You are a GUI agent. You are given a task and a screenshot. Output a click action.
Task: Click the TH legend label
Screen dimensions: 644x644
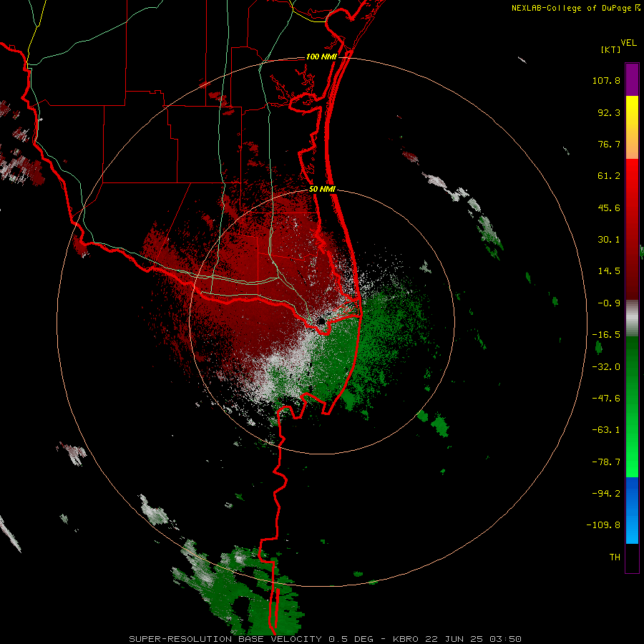[x=615, y=557]
